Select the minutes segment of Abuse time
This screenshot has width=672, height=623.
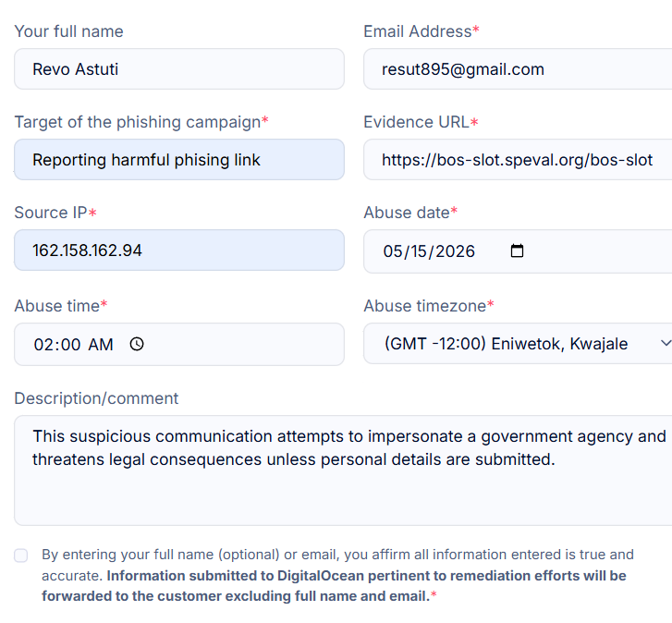tap(69, 345)
